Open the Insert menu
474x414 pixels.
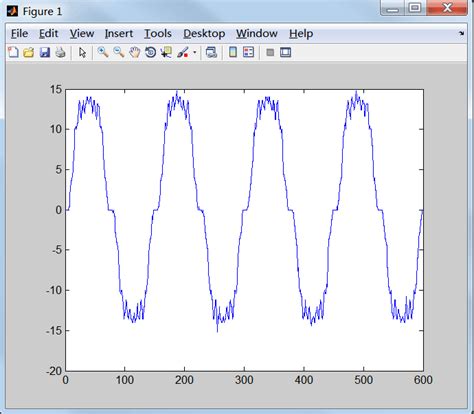click(119, 33)
